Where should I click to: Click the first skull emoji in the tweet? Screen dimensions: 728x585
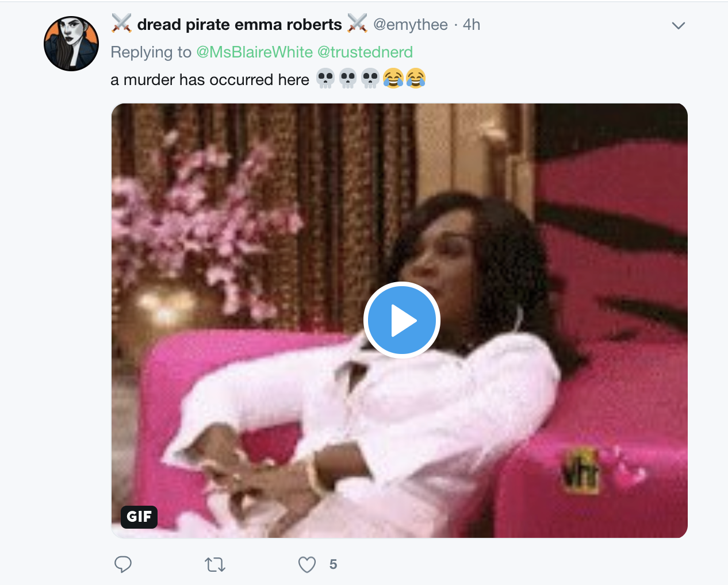pyautogui.click(x=325, y=78)
